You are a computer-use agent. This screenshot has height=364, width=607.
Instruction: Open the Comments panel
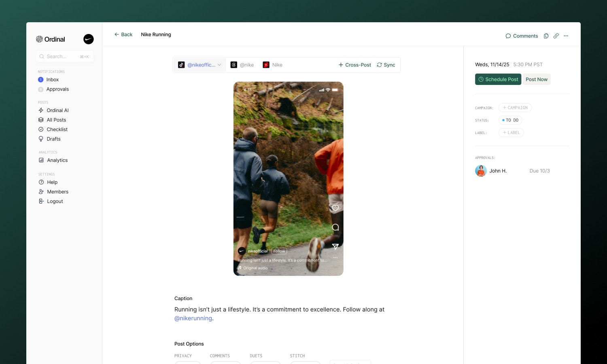click(x=522, y=36)
